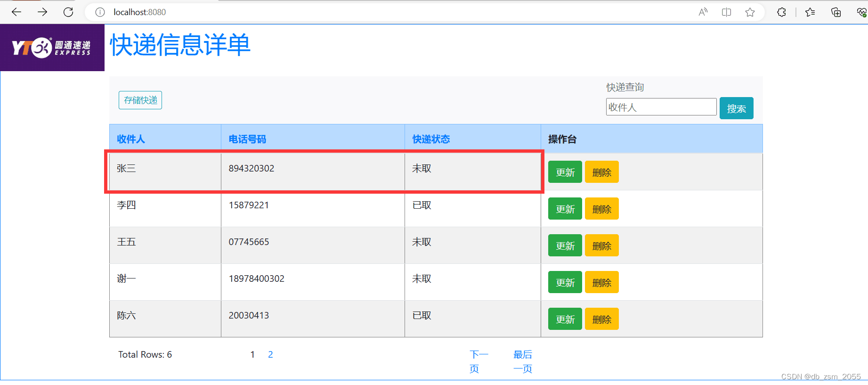View site information icon in address bar
The width and height of the screenshot is (868, 385).
click(x=100, y=12)
